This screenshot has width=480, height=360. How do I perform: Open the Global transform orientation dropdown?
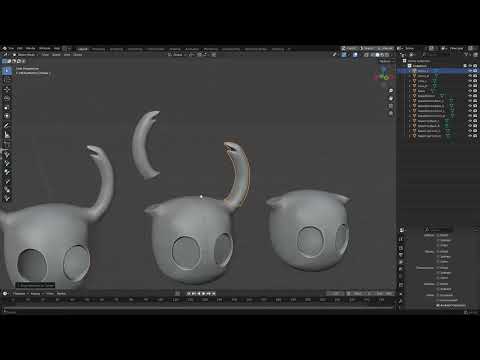(177, 55)
